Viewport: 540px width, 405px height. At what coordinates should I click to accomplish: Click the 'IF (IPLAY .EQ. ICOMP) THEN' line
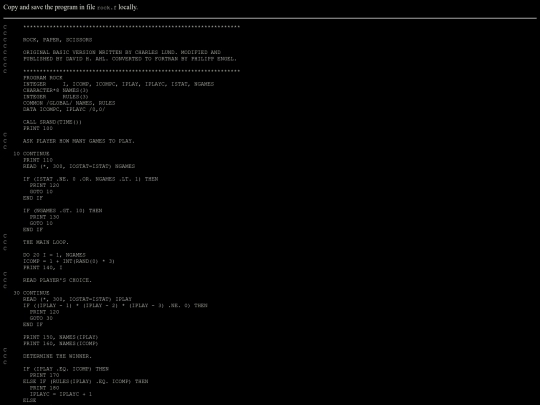pyautogui.click(x=66, y=369)
